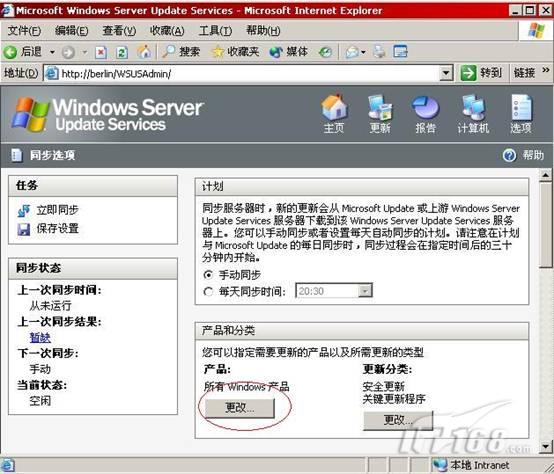Open the 选项 options icon
554x474 pixels.
tap(521, 108)
